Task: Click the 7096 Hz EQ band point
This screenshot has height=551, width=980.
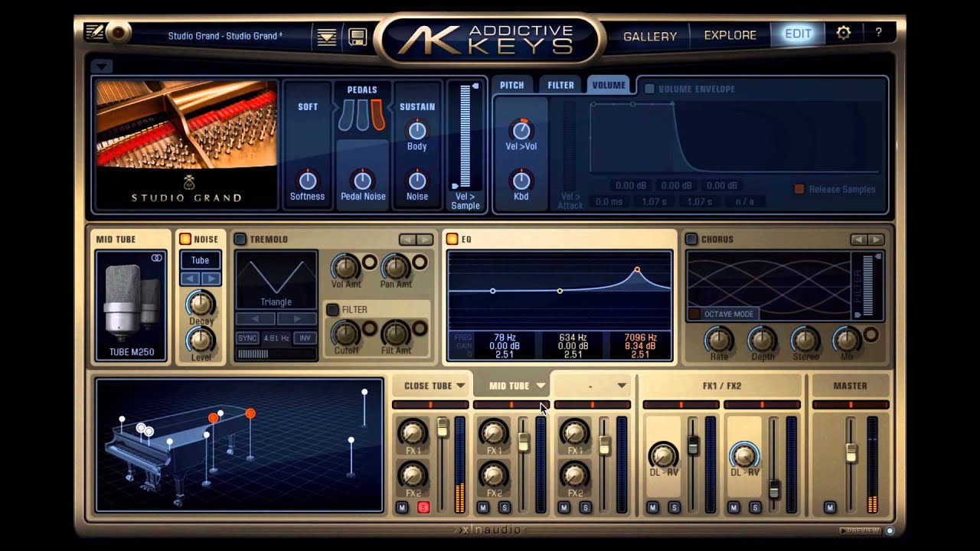Action: (x=637, y=269)
